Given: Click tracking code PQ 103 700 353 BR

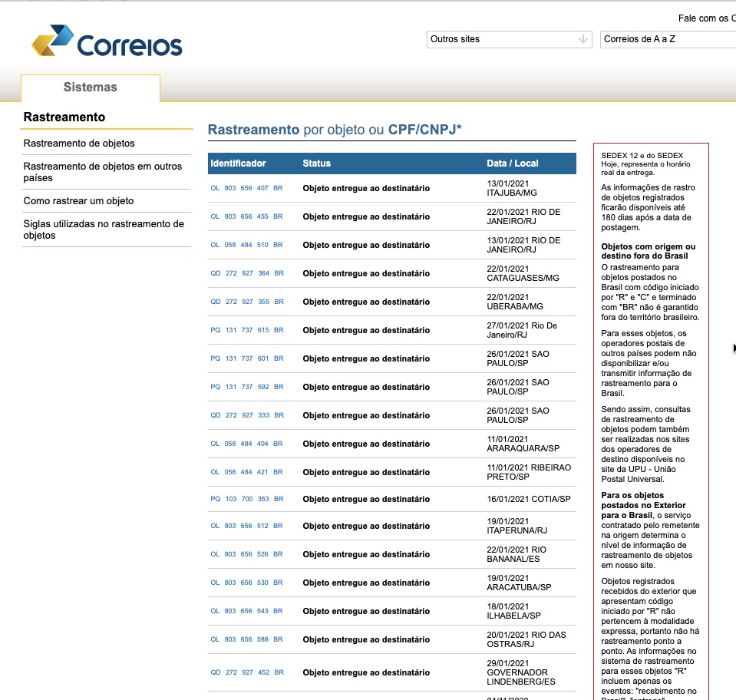Looking at the screenshot, I should coord(246,499).
